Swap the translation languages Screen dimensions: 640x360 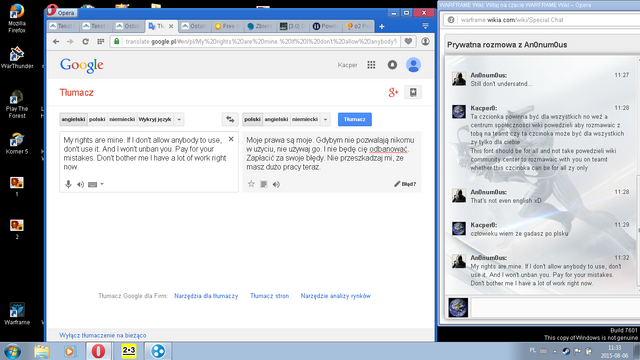230,119
